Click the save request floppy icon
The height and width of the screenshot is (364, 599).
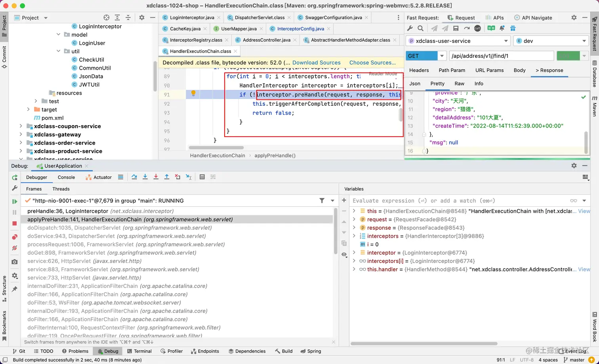click(x=456, y=29)
